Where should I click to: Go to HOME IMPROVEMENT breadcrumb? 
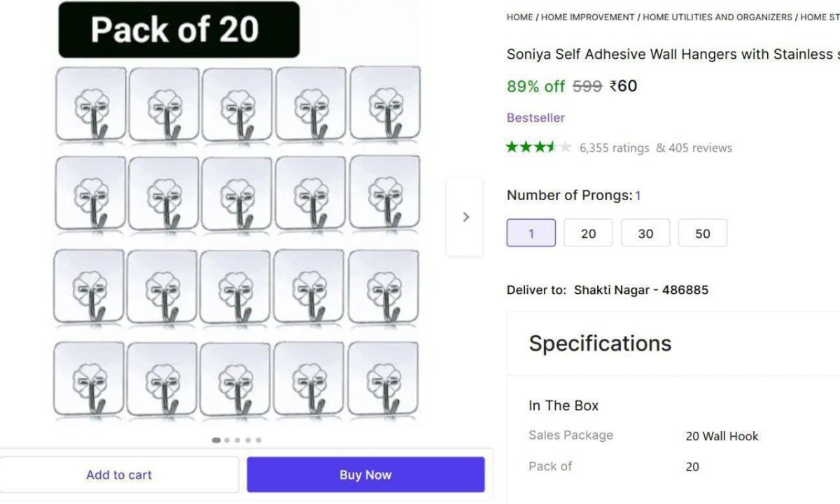[x=588, y=17]
